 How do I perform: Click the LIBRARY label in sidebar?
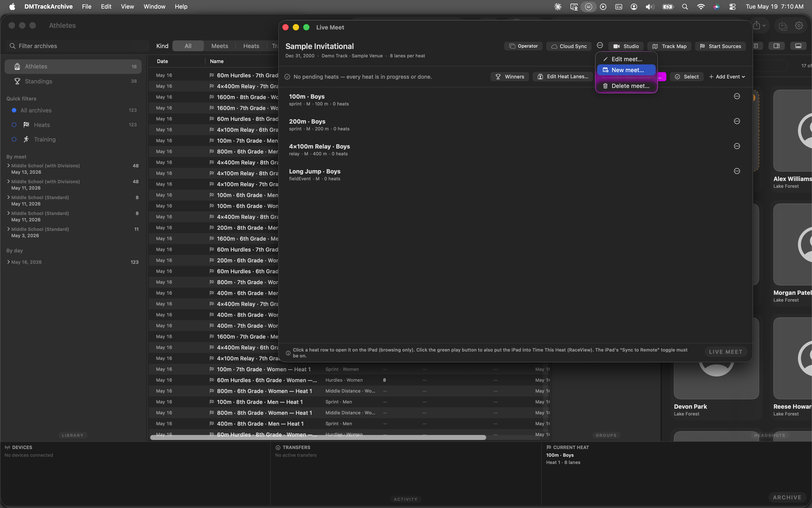pyautogui.click(x=72, y=435)
